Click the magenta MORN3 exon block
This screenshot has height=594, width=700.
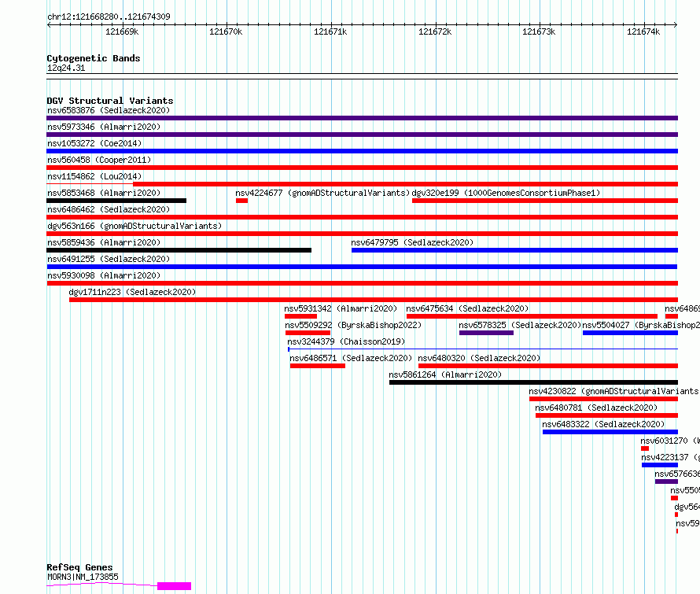[x=174, y=586]
